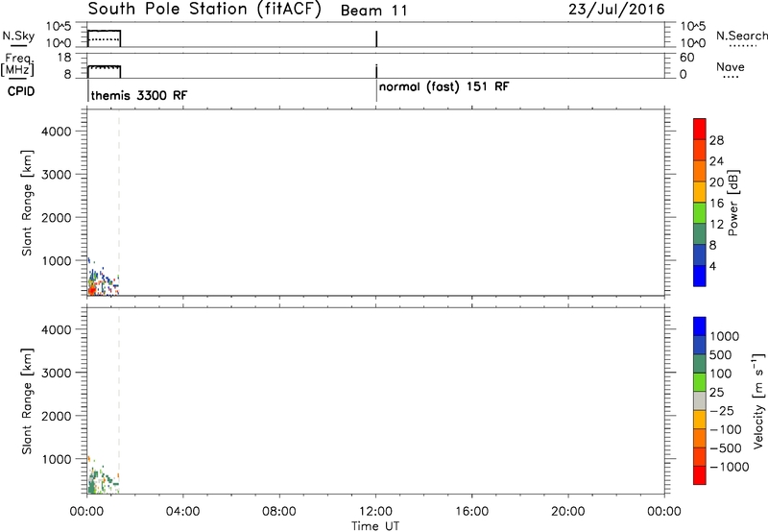The width and height of the screenshot is (768, 532).
Task: Click the velocity panel 'Slant Range [km]' axis label
Action: [27, 401]
